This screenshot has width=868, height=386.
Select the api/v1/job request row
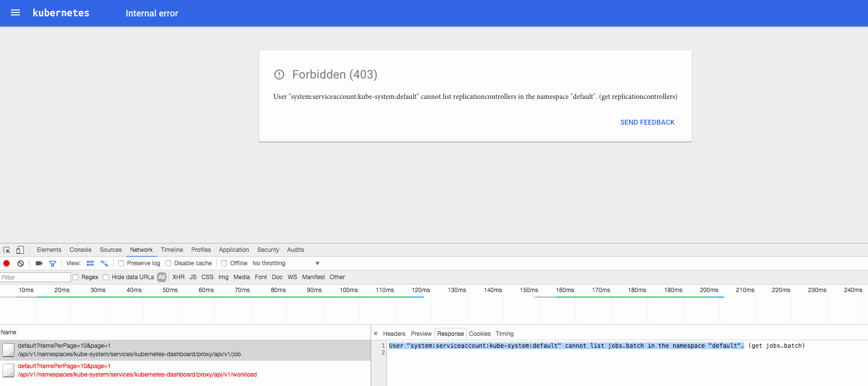[x=185, y=350]
